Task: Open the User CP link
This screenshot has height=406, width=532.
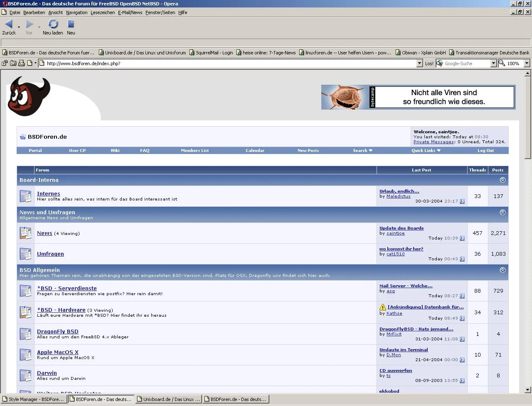Action: 77,151
